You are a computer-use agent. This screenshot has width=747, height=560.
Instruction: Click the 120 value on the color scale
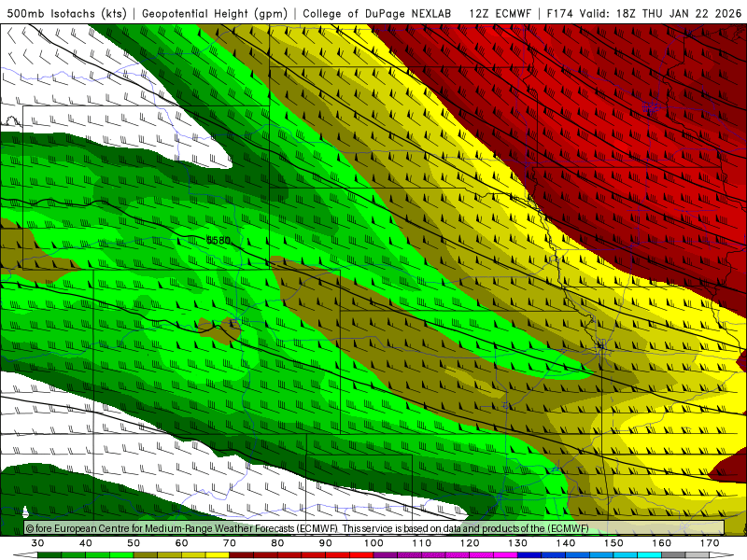470,543
